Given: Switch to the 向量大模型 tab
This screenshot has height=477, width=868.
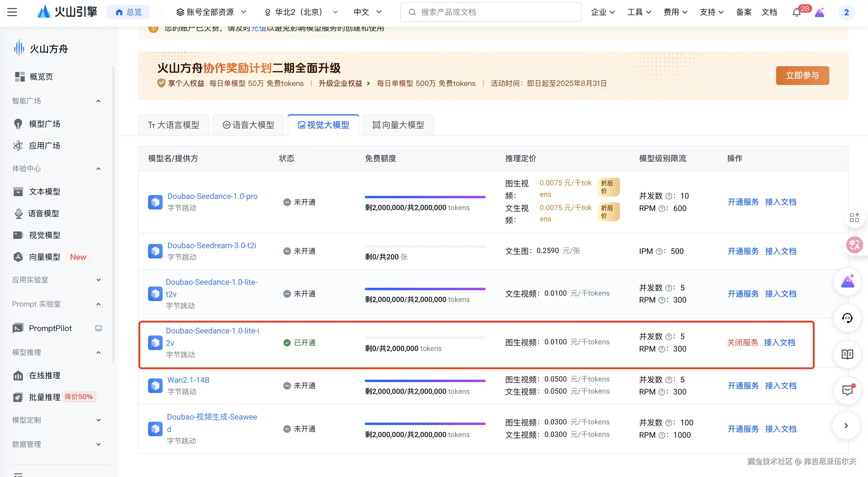Looking at the screenshot, I should (398, 125).
